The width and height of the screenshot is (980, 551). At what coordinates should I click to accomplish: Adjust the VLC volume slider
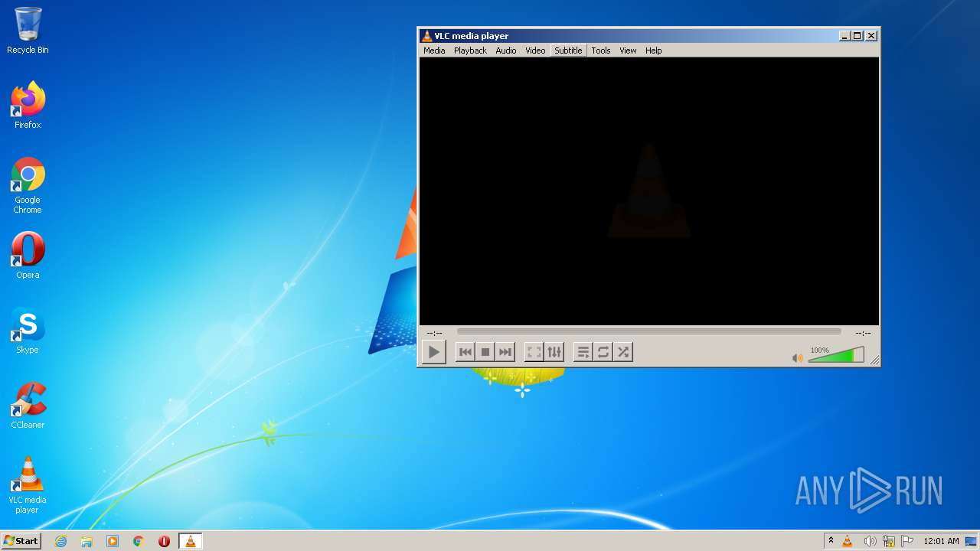point(836,355)
